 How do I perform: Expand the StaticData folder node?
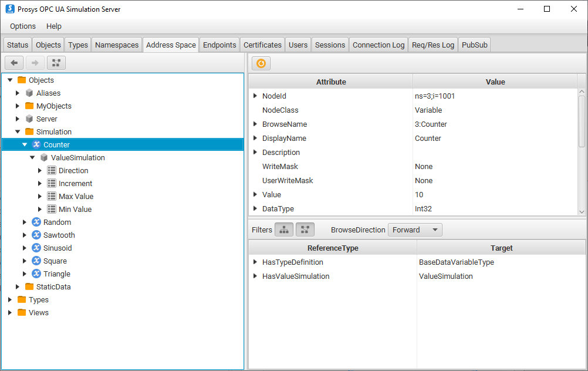[x=18, y=286]
